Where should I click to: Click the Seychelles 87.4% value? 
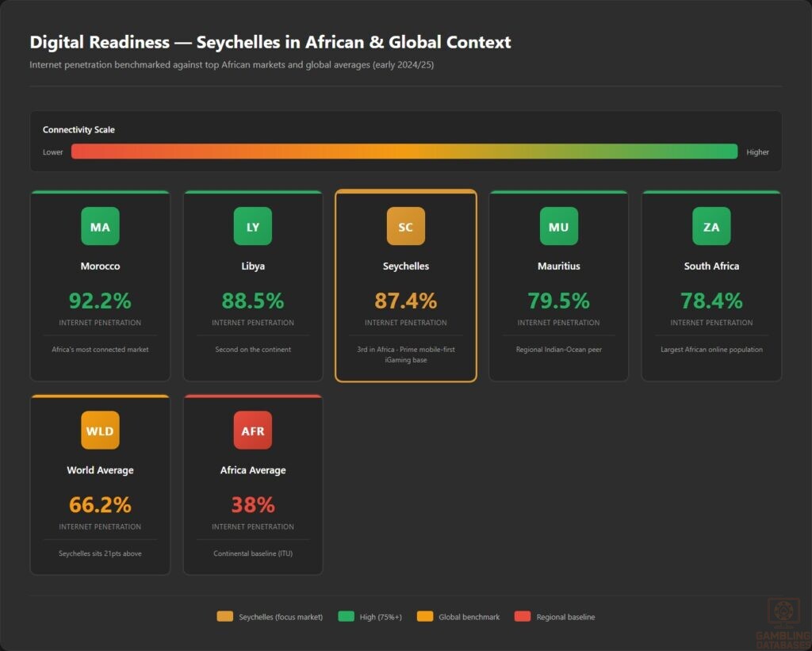(405, 301)
